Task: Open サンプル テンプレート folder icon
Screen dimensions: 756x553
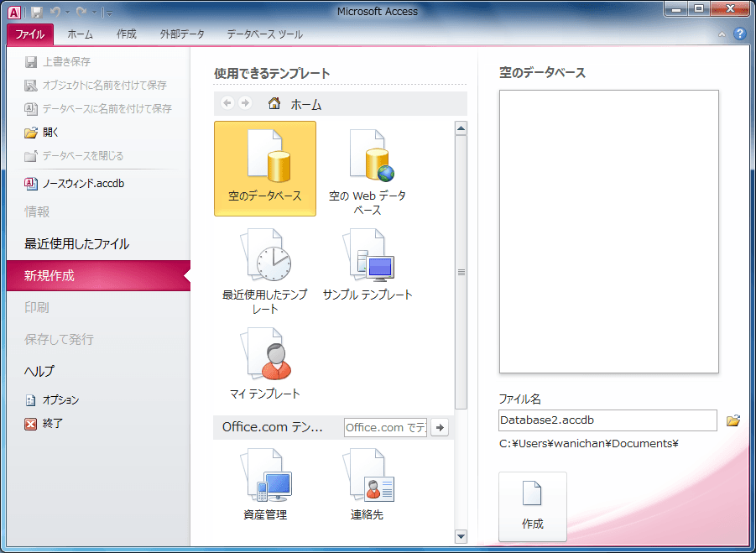Action: pos(368,265)
